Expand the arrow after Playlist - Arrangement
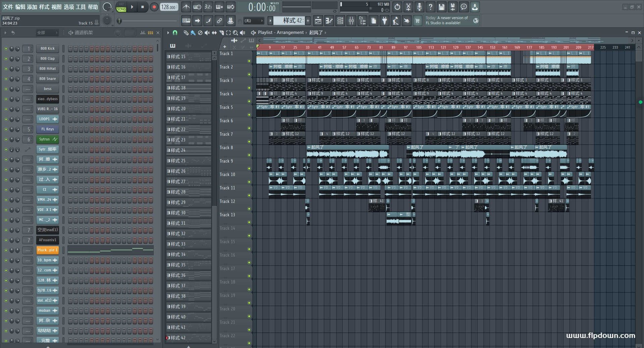 click(x=306, y=33)
